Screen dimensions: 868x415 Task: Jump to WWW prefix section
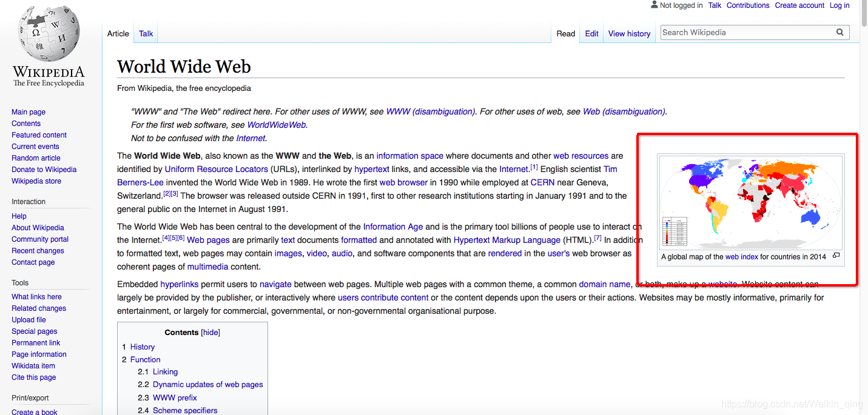click(175, 398)
